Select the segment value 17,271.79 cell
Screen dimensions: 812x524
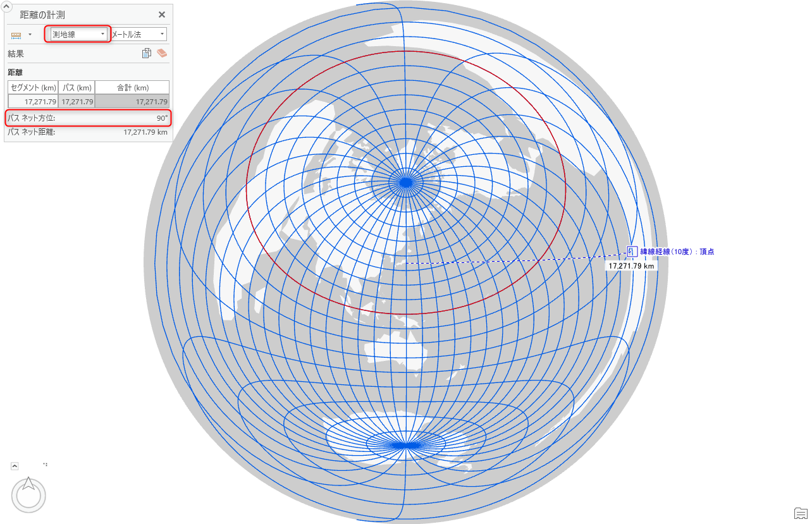33,101
